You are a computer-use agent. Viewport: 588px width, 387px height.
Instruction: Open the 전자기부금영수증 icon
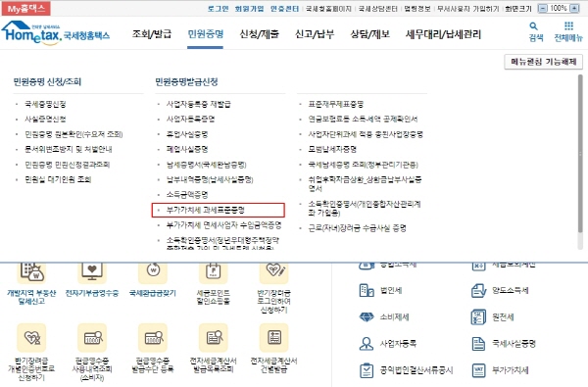[x=92, y=272]
